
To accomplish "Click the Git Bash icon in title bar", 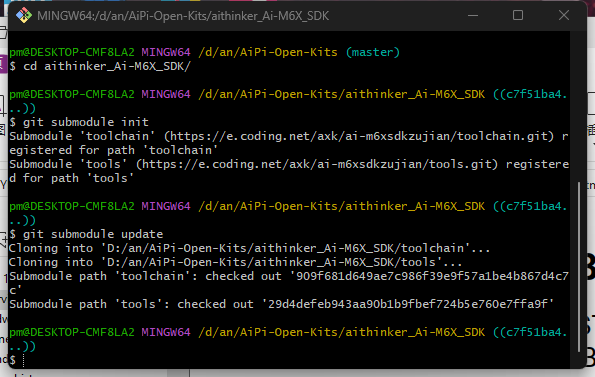I will [24, 16].
